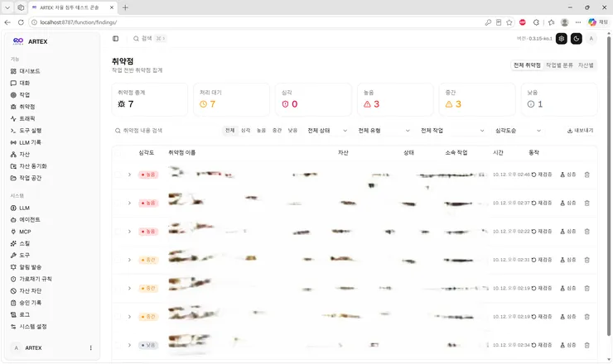Screen dimensions: 613x364
Task: Click 심층 for the 02:31 finding
Action: pos(568,260)
